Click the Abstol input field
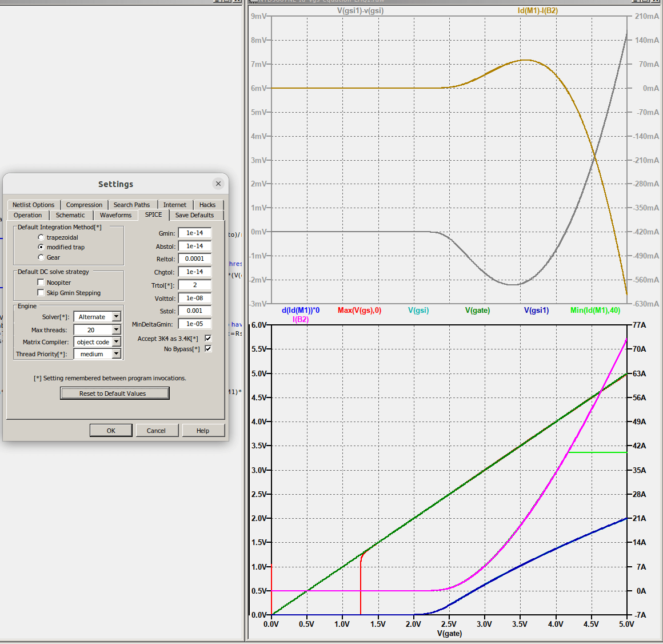The image size is (663, 644). (x=194, y=246)
